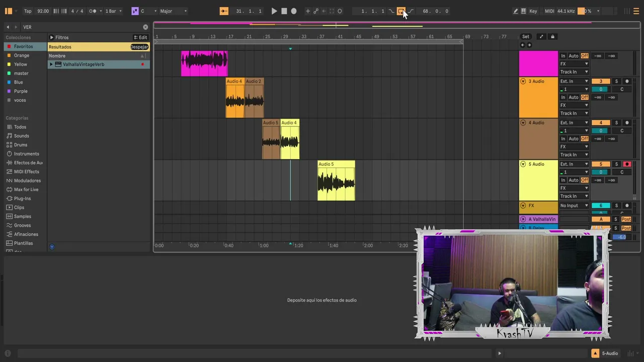Toggle the computer MIDI keyboard icon

coord(523,11)
